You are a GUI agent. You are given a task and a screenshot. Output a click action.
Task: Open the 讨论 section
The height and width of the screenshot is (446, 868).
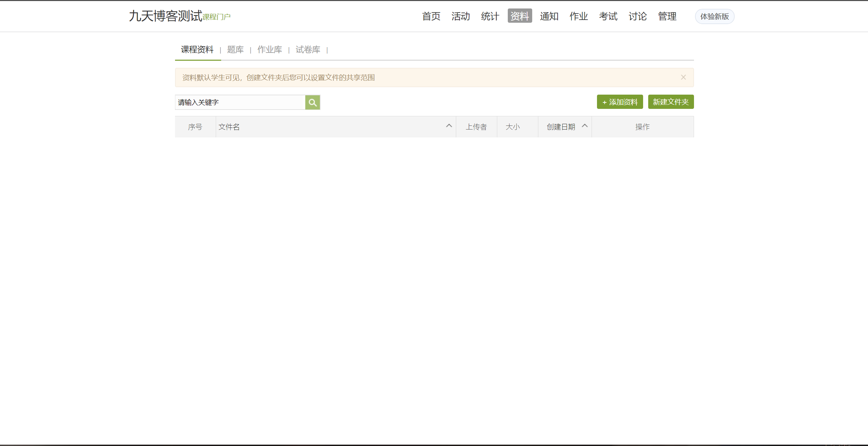638,16
